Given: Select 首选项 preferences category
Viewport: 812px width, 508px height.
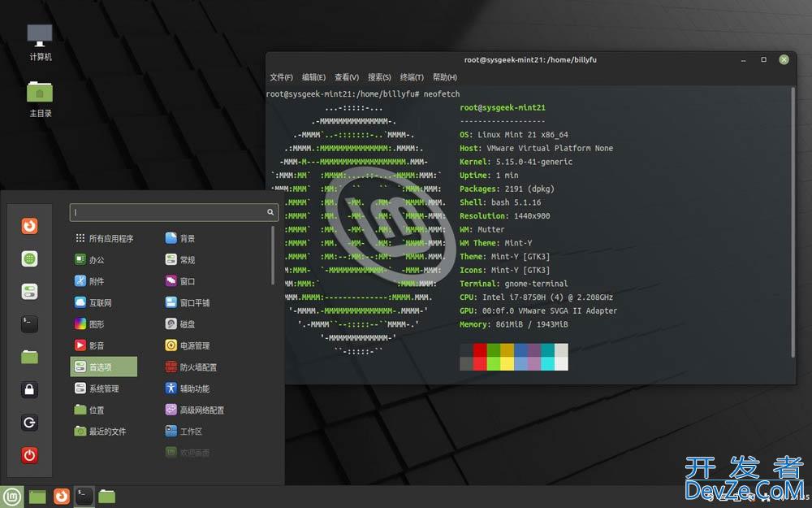Looking at the screenshot, I should click(104, 367).
